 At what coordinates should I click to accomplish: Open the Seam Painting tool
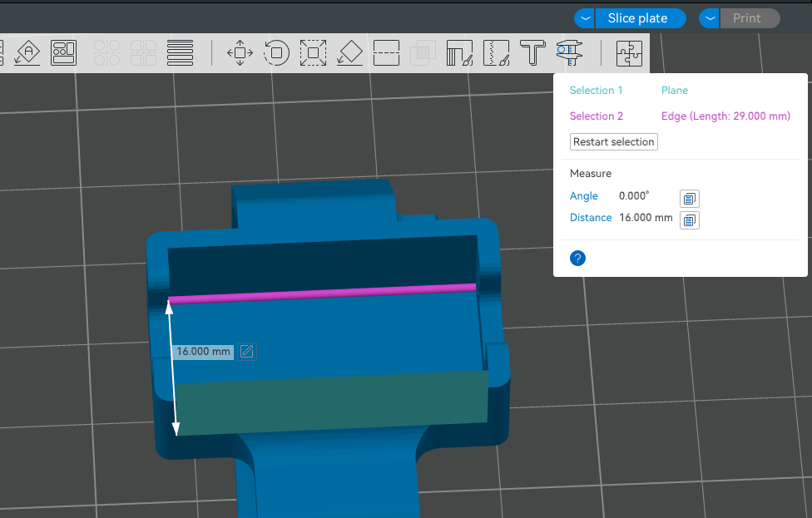coord(496,53)
